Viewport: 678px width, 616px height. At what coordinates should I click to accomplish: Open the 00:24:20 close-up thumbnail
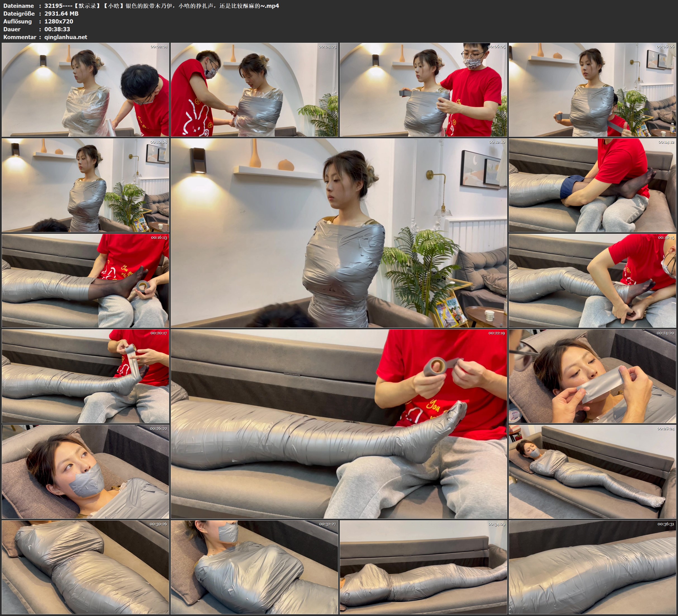coord(592,376)
